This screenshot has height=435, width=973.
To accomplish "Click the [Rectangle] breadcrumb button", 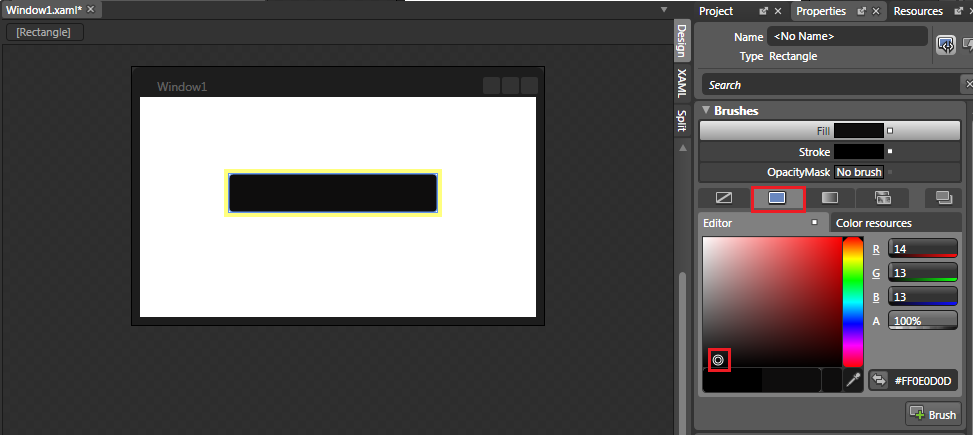I will click(x=44, y=32).
